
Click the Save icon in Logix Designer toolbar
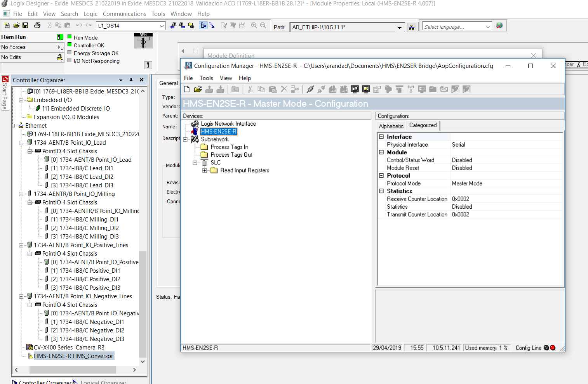(25, 26)
